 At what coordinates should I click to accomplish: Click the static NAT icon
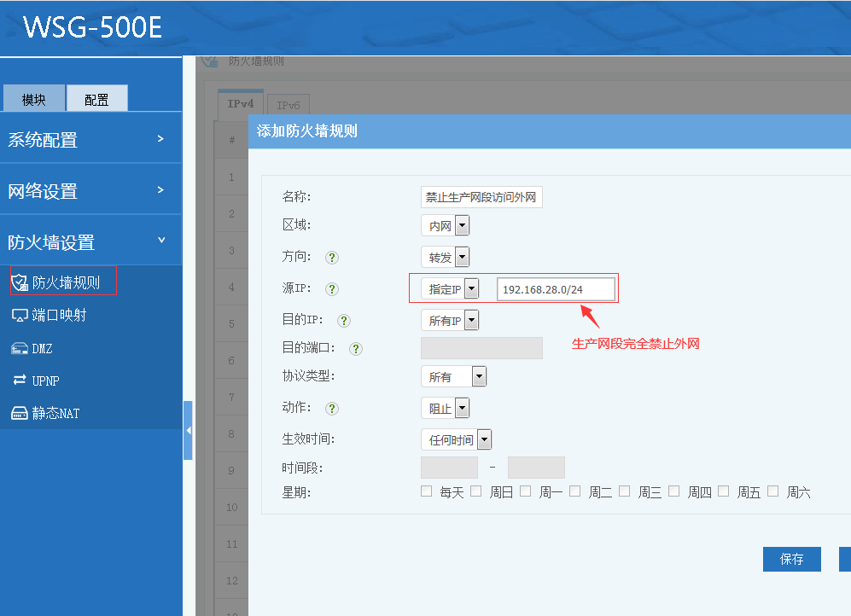(20, 414)
